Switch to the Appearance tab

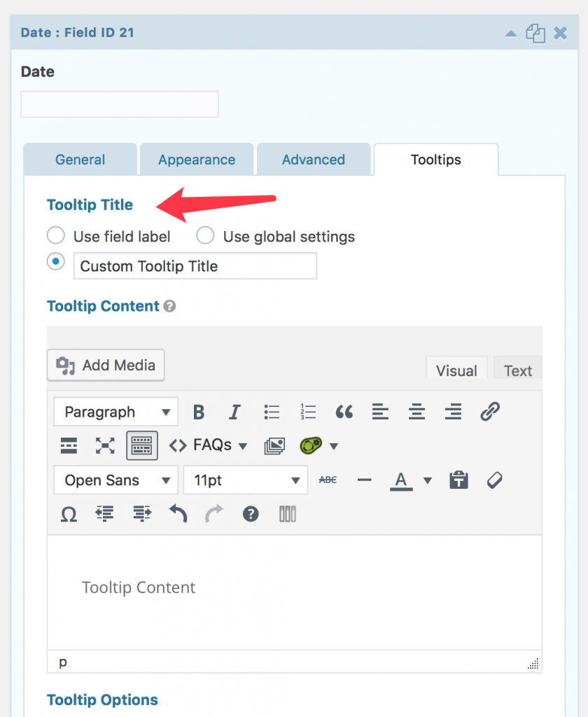(x=196, y=160)
